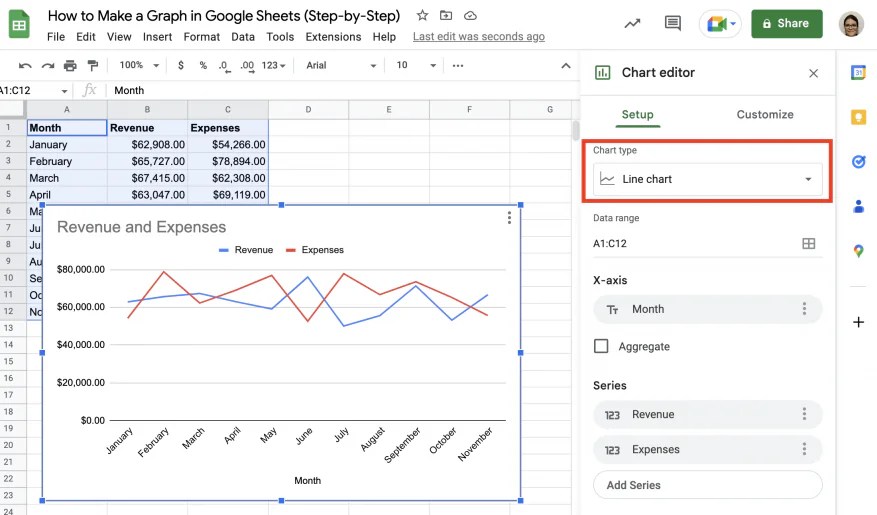The image size is (877, 515).
Task: Open the name box dropdown arrow
Action: click(64, 91)
